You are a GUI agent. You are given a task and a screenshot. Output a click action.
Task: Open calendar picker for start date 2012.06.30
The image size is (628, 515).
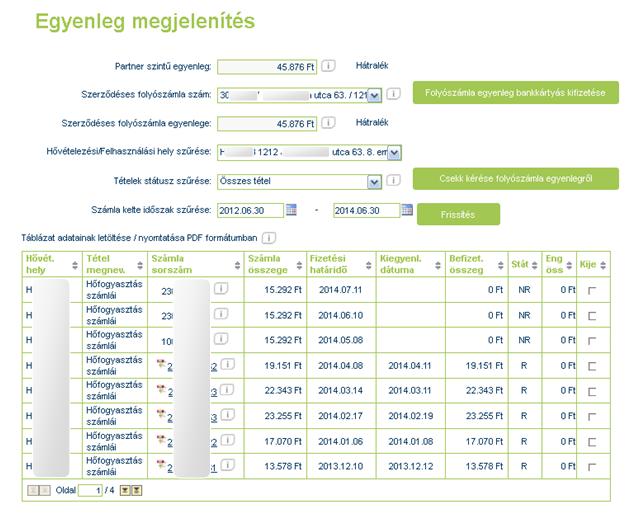tap(291, 209)
